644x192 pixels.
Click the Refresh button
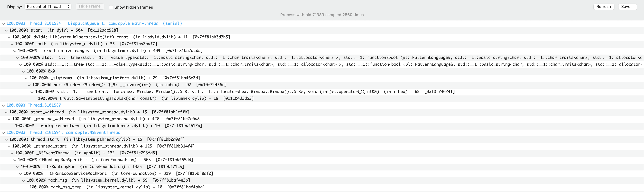coord(604,6)
